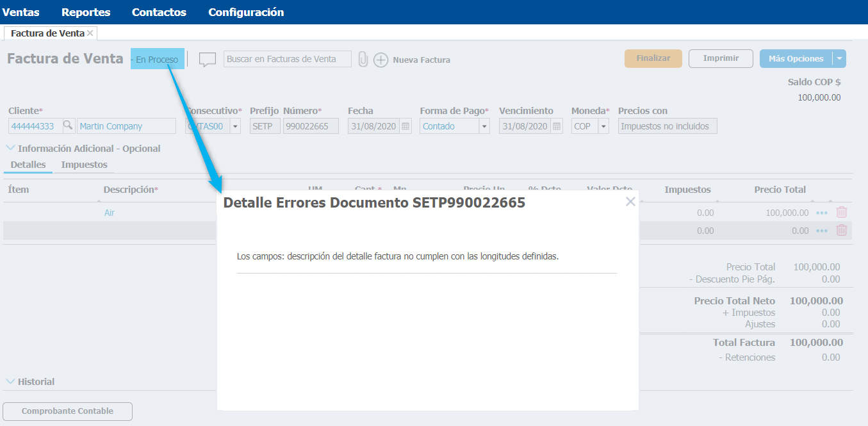Open the Moneda COP dropdown
868x426 pixels.
(x=603, y=126)
